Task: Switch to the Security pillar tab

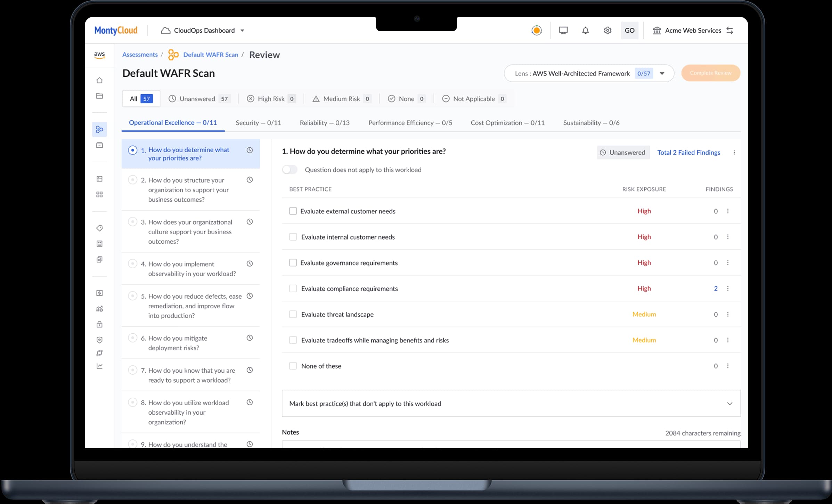Action: point(259,122)
